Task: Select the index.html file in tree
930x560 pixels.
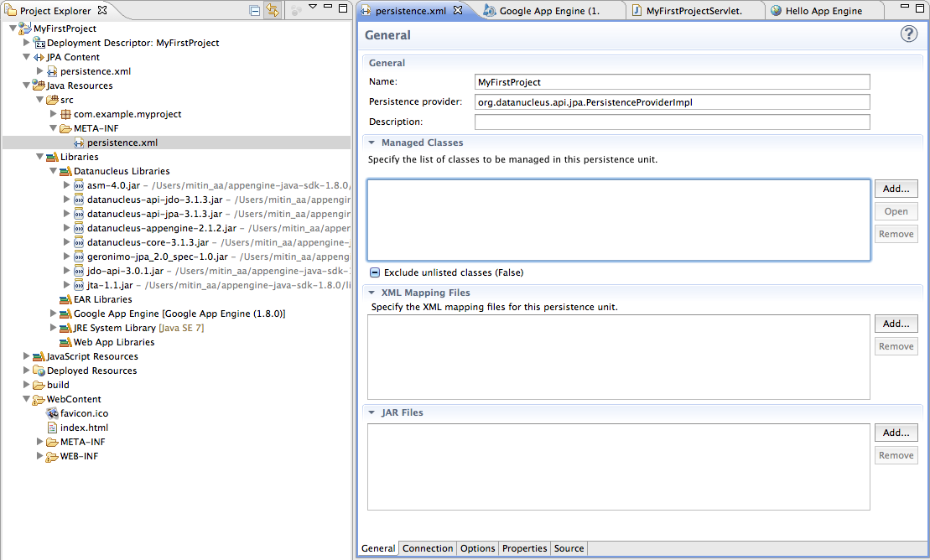Action: (x=84, y=428)
